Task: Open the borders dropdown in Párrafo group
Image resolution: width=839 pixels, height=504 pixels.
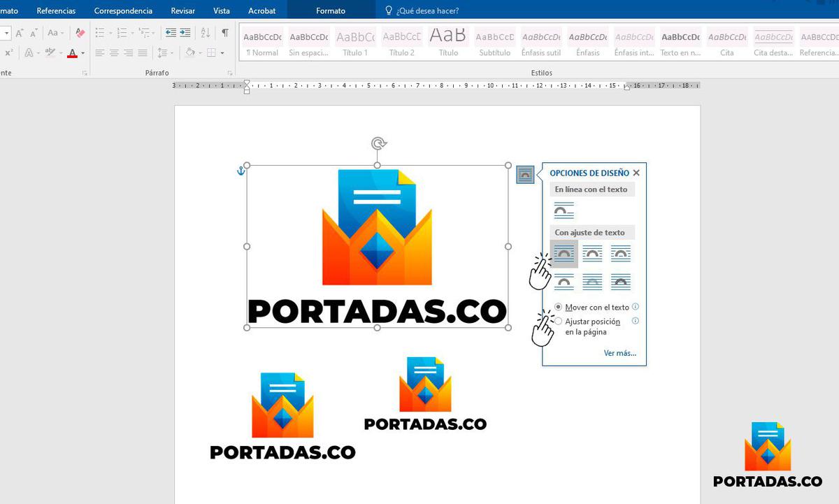Action: point(222,54)
